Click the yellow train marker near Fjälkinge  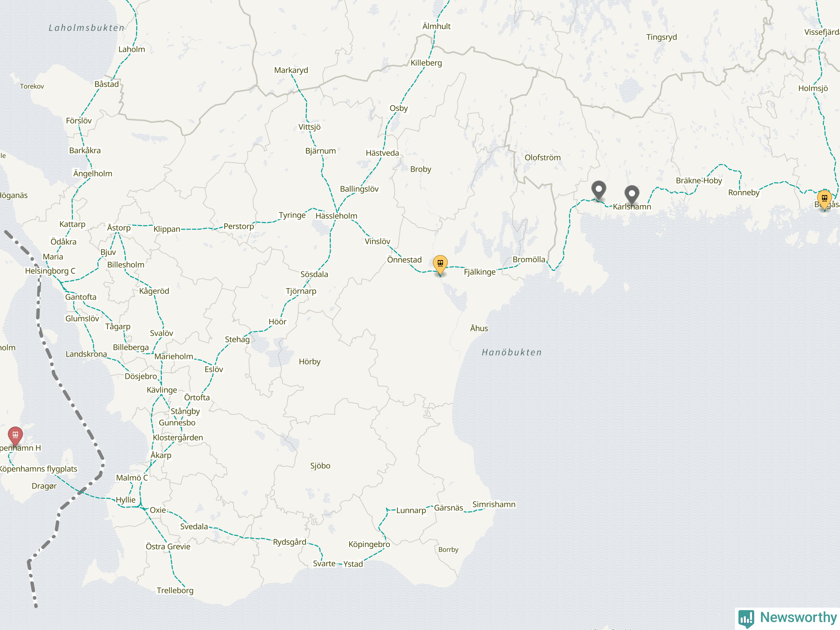pos(440,265)
